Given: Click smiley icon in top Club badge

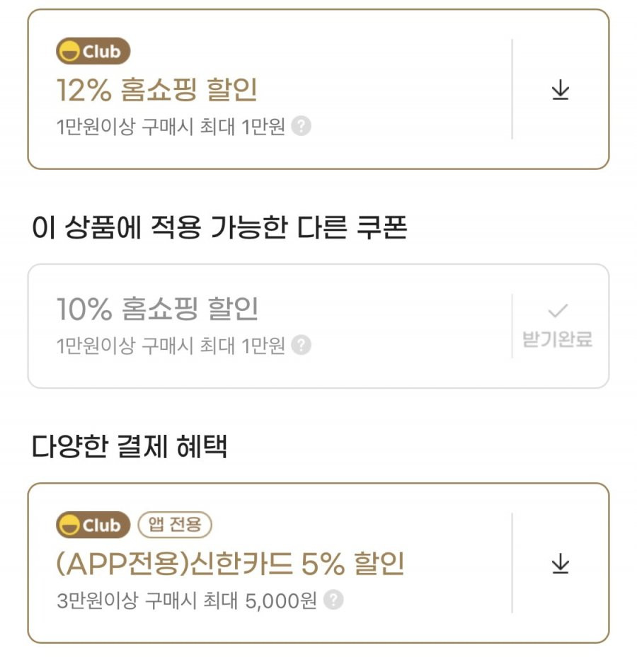Looking at the screenshot, I should [69, 51].
